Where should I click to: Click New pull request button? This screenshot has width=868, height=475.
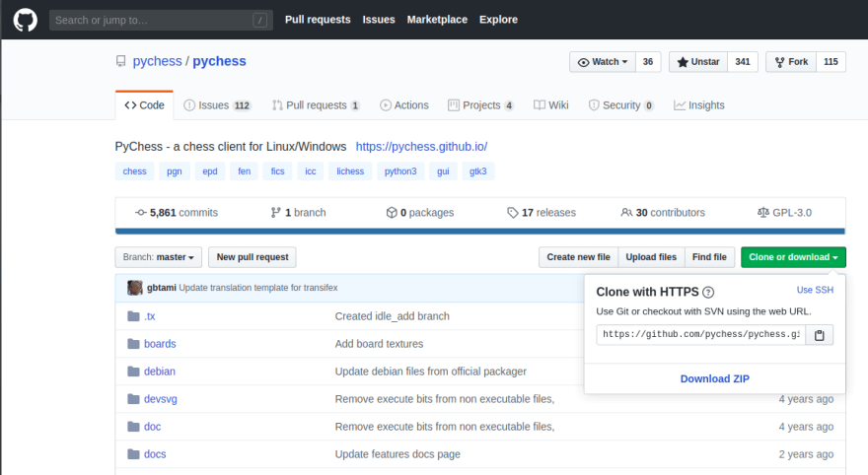click(x=253, y=257)
